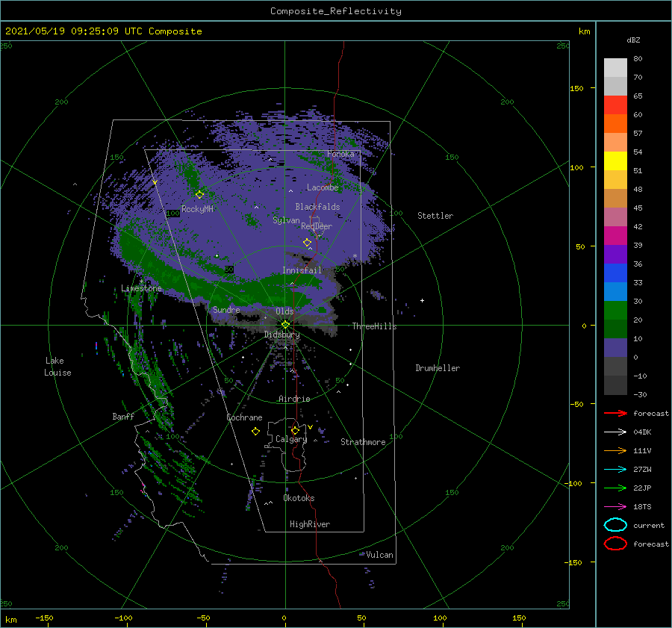The width and height of the screenshot is (672, 628).
Task: Select the bright yellow dBZ swatch
Action: (x=615, y=161)
